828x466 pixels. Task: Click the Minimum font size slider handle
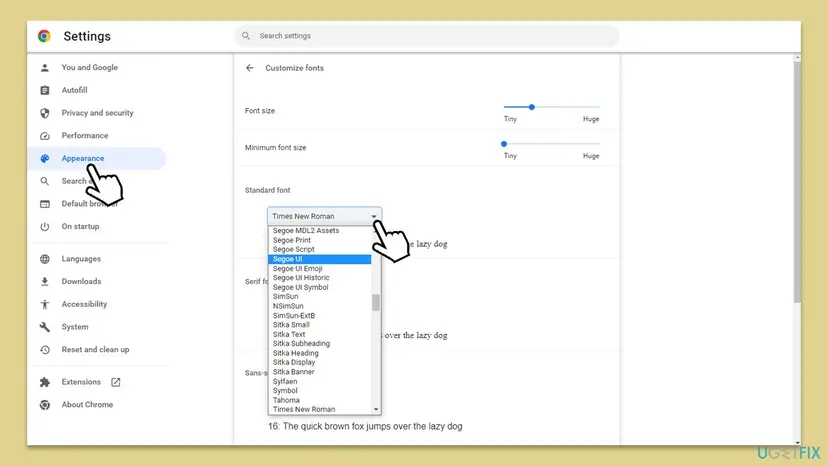pyautogui.click(x=504, y=144)
